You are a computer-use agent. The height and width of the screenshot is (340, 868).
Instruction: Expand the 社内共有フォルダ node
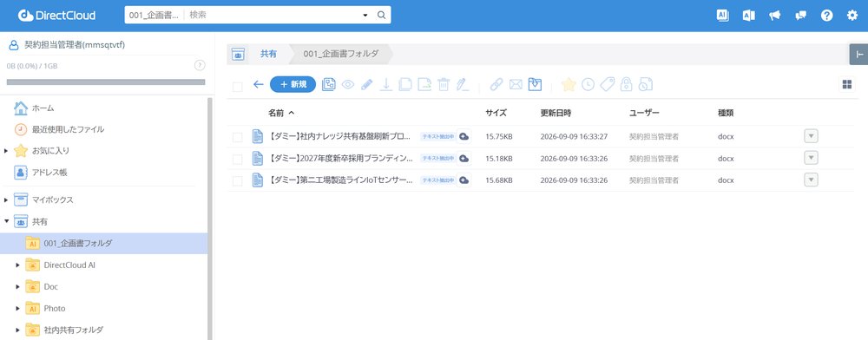coord(17,330)
